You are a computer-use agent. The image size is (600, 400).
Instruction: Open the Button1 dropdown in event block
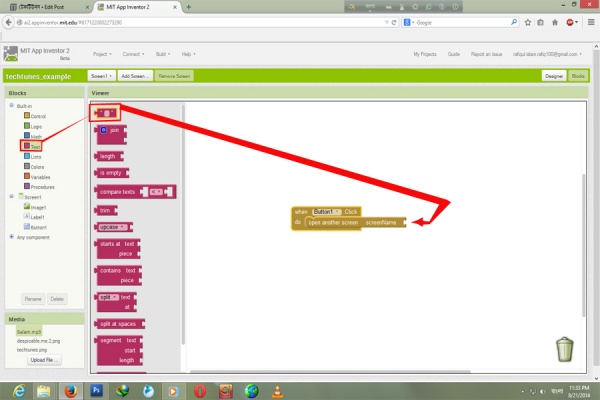click(x=326, y=212)
